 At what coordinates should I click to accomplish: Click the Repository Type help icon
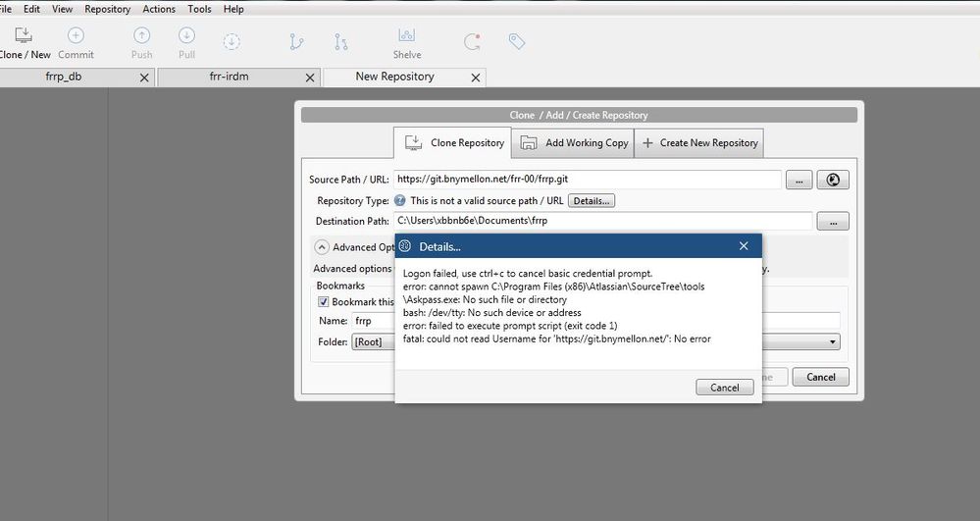400,201
